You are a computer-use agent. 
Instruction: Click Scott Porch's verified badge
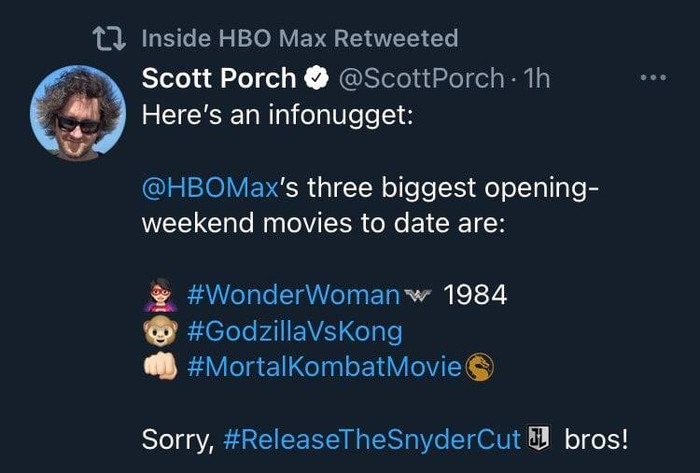point(317,78)
